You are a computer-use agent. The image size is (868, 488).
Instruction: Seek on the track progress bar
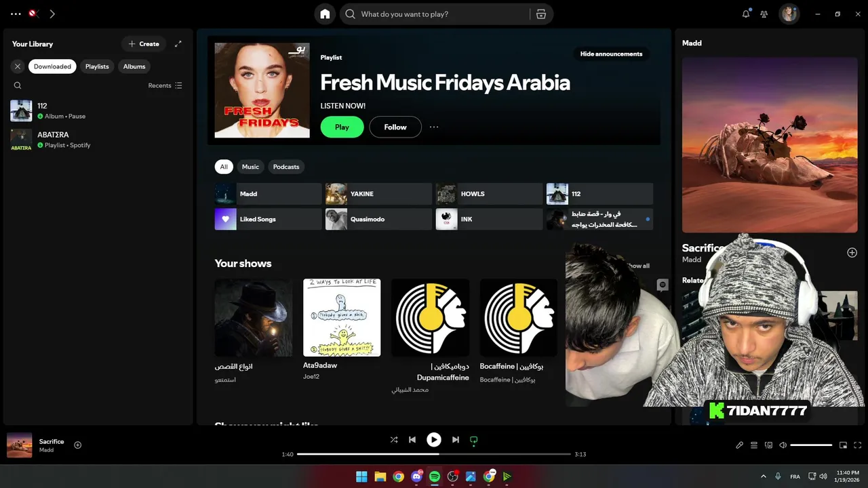pyautogui.click(x=434, y=454)
